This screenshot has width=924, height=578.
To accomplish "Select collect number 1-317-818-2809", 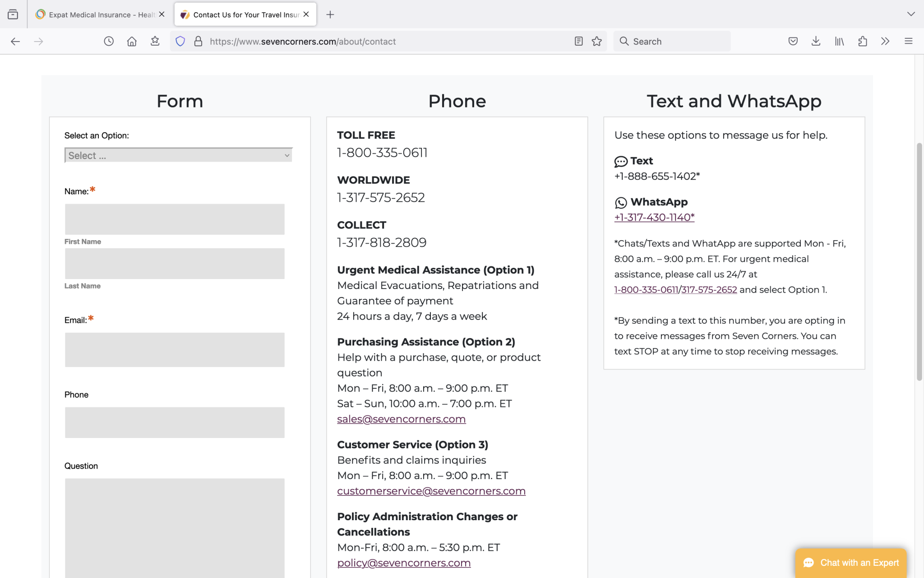I will pyautogui.click(x=382, y=242).
